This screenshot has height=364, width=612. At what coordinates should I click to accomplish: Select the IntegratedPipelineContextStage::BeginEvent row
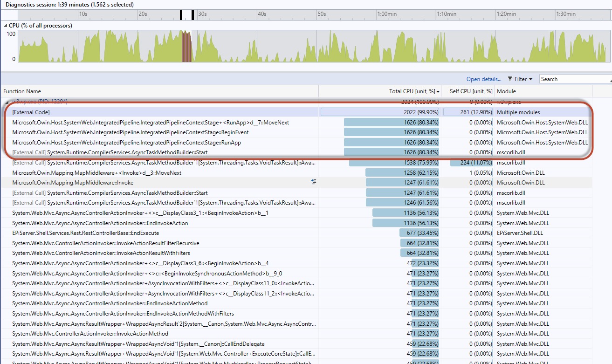(131, 132)
